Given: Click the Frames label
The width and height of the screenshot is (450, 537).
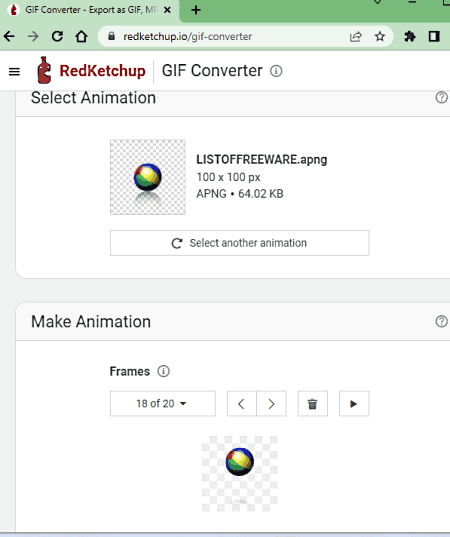Looking at the screenshot, I should (130, 371).
